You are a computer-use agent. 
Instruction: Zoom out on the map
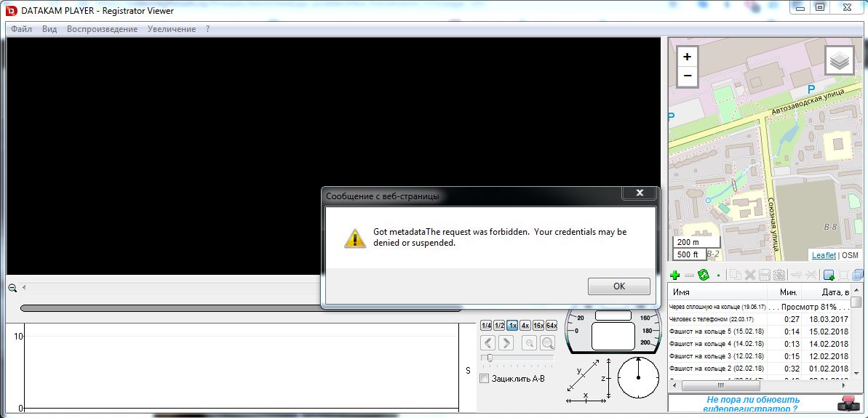point(687,76)
